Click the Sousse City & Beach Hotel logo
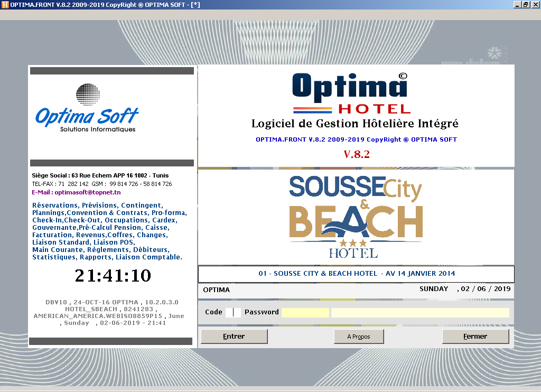 click(356, 217)
